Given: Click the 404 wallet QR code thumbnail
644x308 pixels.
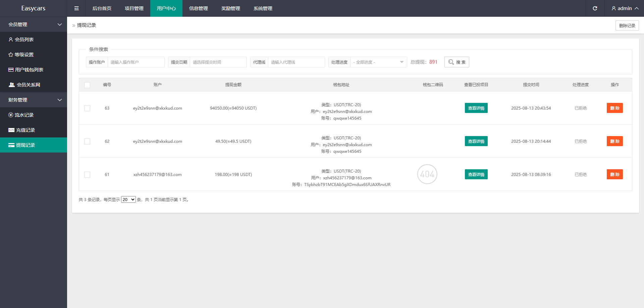Looking at the screenshot, I should (427, 174).
